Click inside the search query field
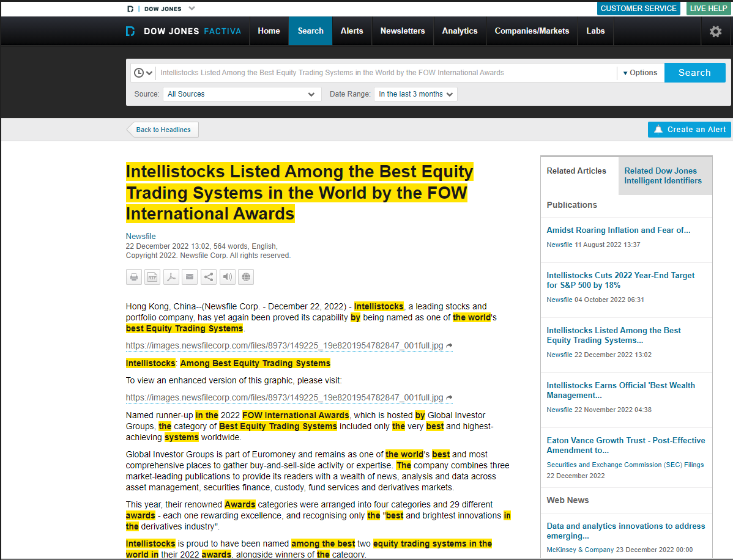Viewport: 733px width, 560px height. 385,72
